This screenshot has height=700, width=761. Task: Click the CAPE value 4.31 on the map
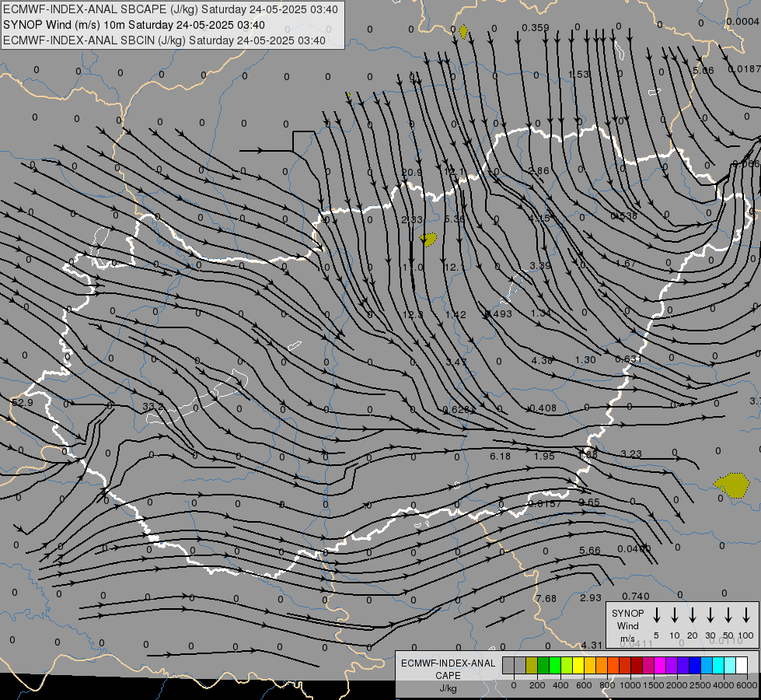tap(592, 646)
